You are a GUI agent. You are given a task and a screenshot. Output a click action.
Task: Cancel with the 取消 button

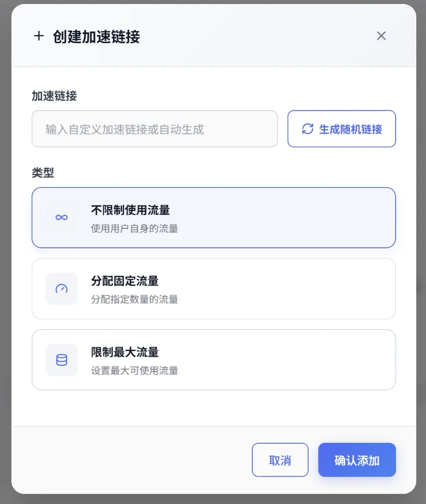pyautogui.click(x=280, y=460)
